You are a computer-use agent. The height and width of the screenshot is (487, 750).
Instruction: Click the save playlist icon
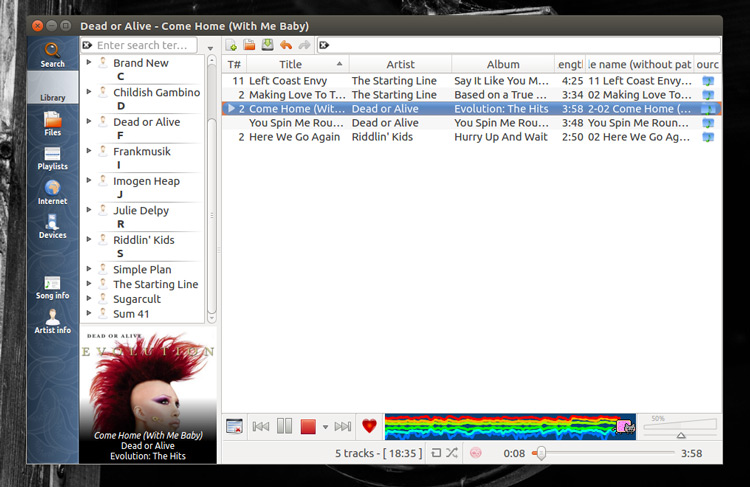coord(267,45)
